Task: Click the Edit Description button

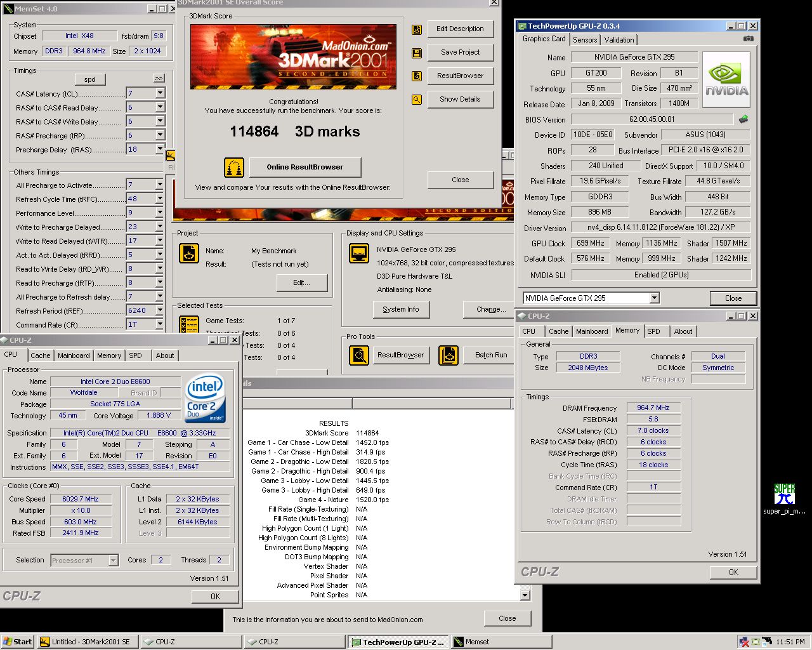Action: 460,29
